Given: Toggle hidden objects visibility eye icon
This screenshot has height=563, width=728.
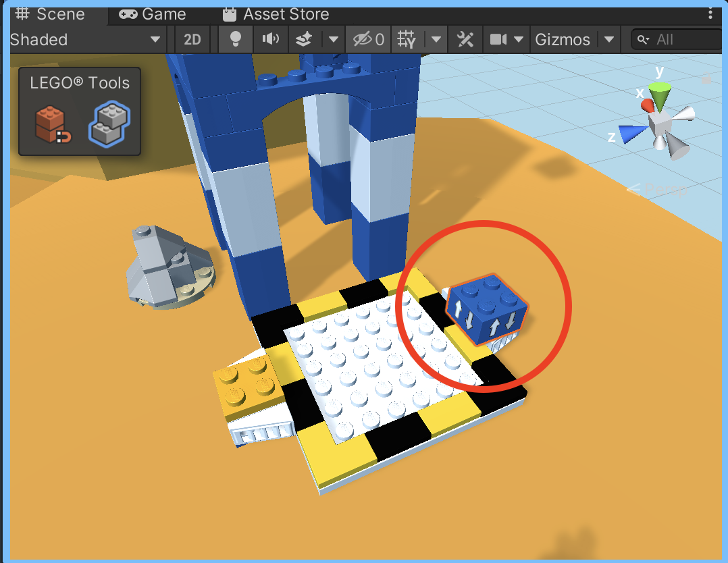Looking at the screenshot, I should 368,40.
